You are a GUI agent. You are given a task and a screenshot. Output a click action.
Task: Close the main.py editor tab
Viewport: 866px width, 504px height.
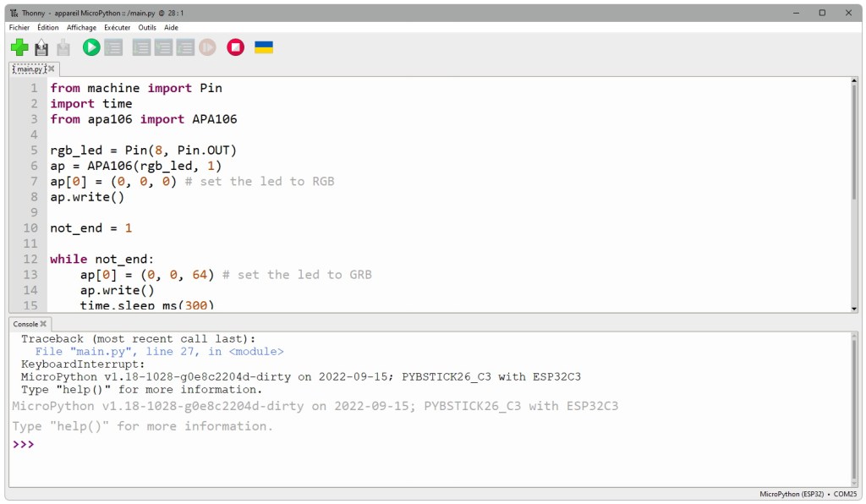pos(51,68)
